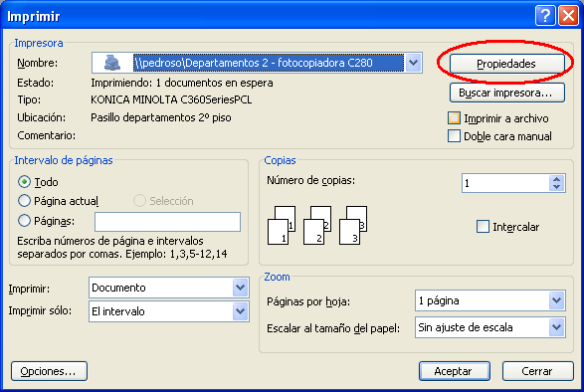
Task: Focus the Páginas range text field
Action: click(167, 222)
